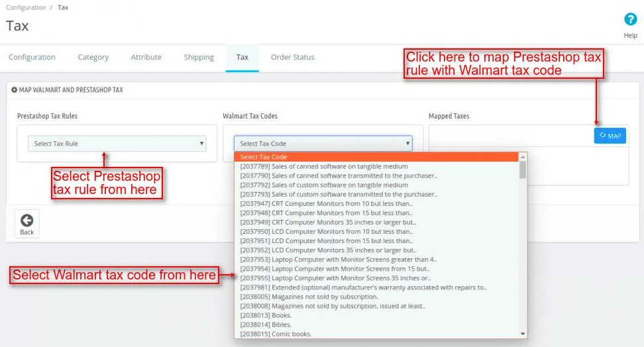Go to the Shipping tab
Image resolution: width=644 pixels, height=347 pixels.
199,57
